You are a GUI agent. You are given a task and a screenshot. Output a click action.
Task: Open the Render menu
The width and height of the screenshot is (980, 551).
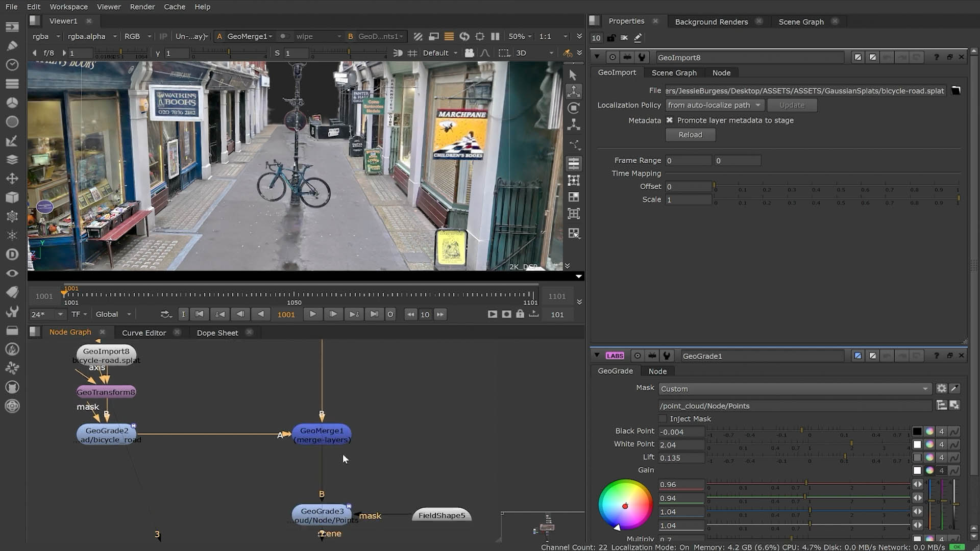tap(142, 7)
